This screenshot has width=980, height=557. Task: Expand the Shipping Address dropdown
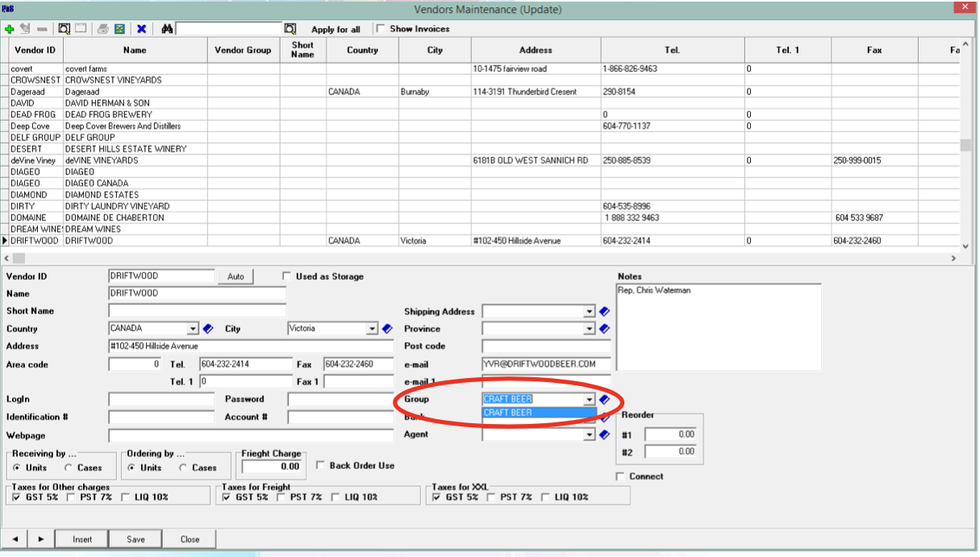click(590, 311)
